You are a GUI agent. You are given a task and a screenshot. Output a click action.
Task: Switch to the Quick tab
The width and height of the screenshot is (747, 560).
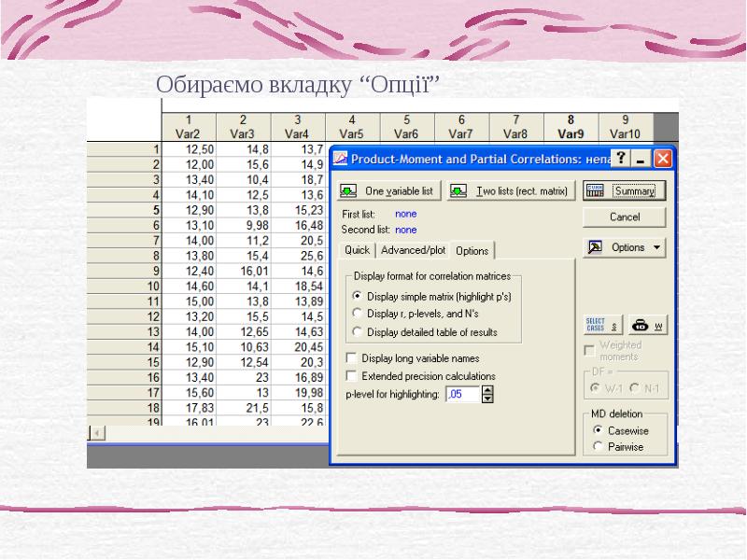point(357,250)
